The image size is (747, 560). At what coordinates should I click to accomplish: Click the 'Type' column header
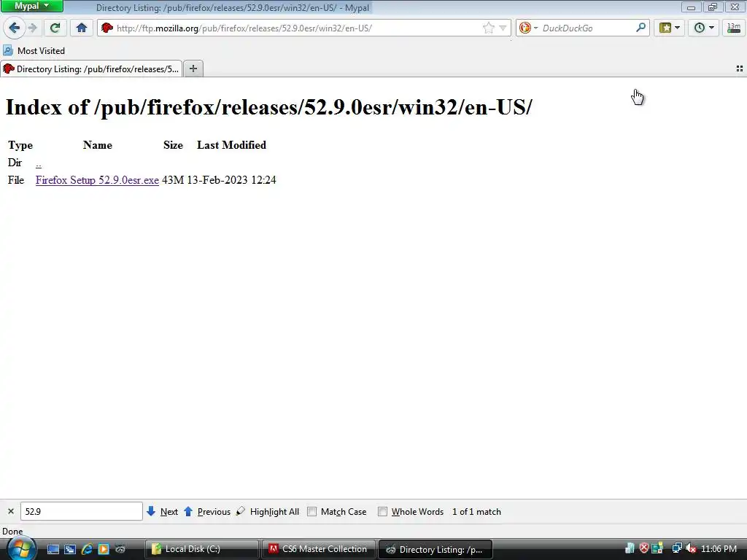click(x=20, y=145)
